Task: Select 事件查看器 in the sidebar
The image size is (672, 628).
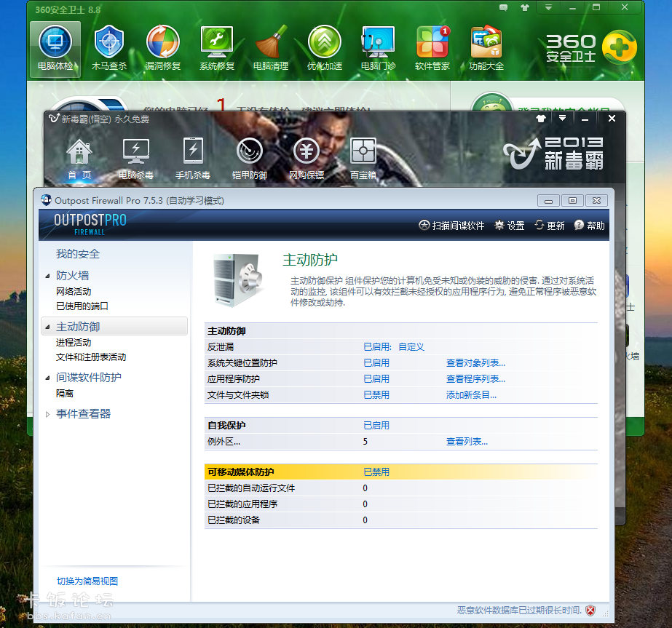Action: point(83,414)
